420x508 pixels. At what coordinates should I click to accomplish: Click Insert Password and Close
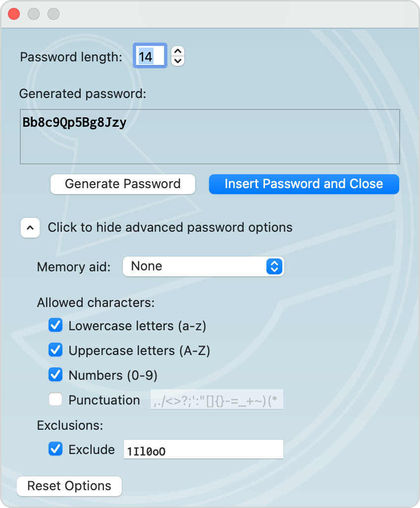click(x=304, y=184)
